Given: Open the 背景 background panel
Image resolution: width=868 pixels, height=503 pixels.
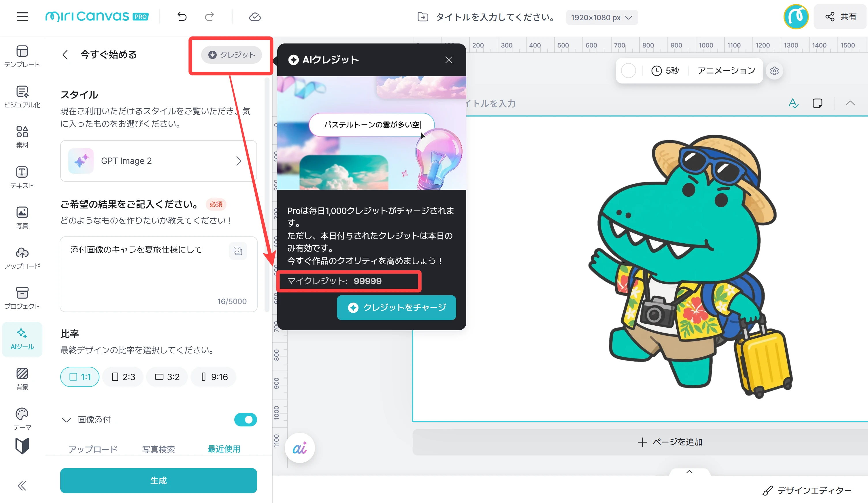Looking at the screenshot, I should [x=22, y=378].
